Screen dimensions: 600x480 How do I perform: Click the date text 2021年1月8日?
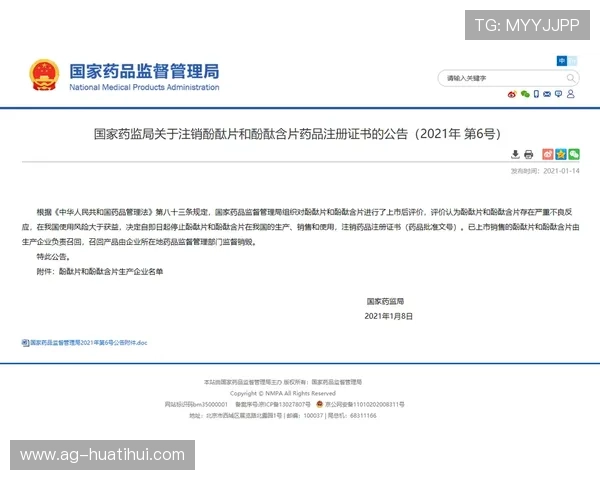click(x=388, y=316)
